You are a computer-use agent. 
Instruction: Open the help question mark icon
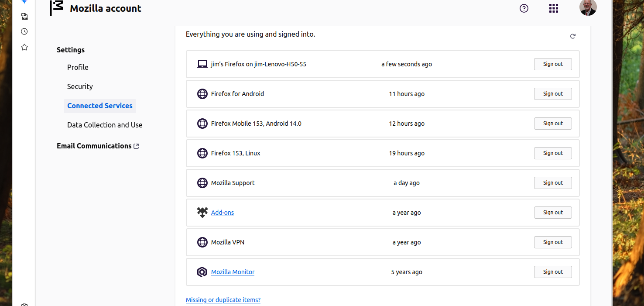coord(524,8)
